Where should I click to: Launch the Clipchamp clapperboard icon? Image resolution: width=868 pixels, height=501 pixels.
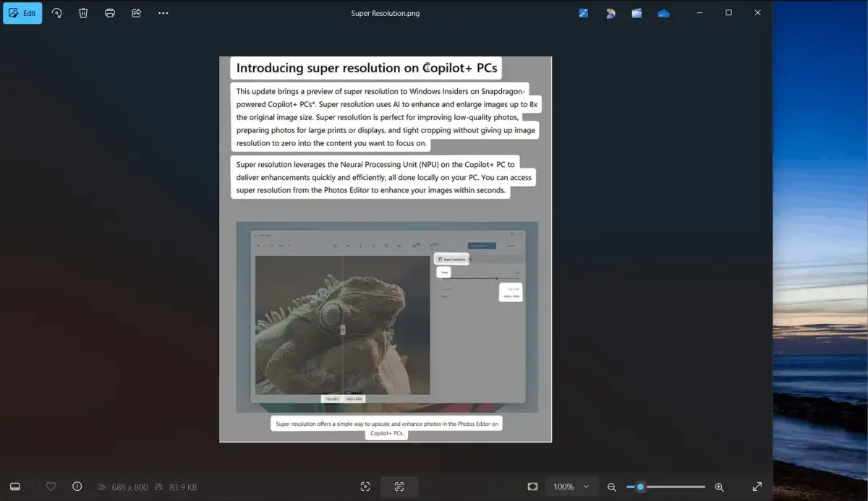637,13
